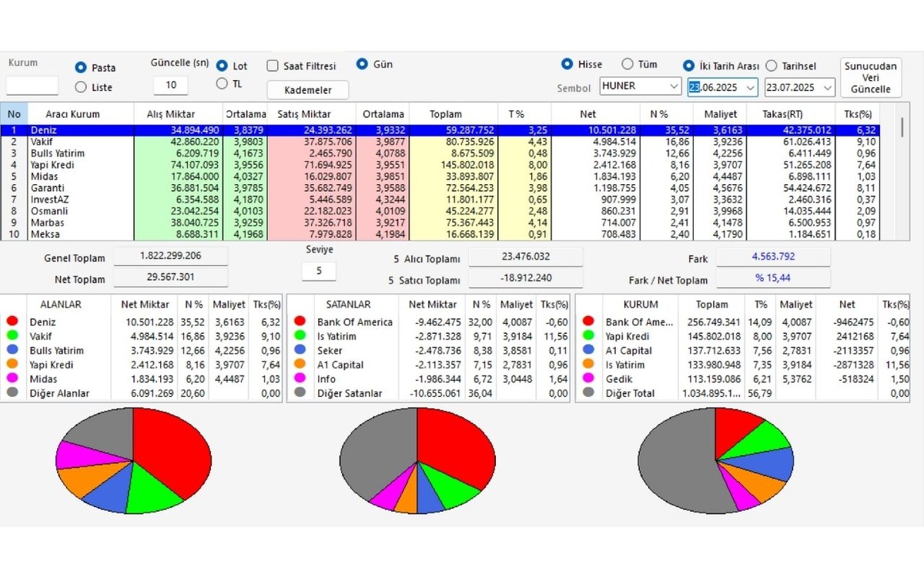
Task: Click Sunucudan Veri Güncelle button
Action: click(x=870, y=77)
